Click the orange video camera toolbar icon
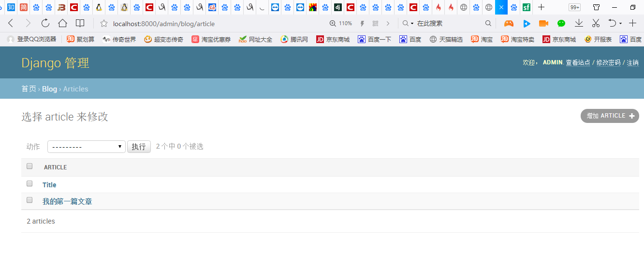Screen dimensions: 644x272 click(543, 23)
